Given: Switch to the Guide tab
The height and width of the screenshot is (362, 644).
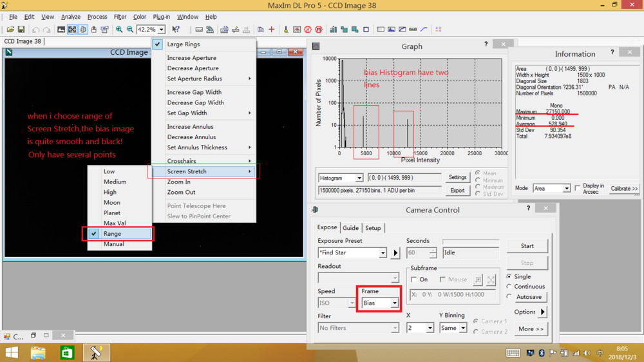Looking at the screenshot, I should [x=350, y=228].
